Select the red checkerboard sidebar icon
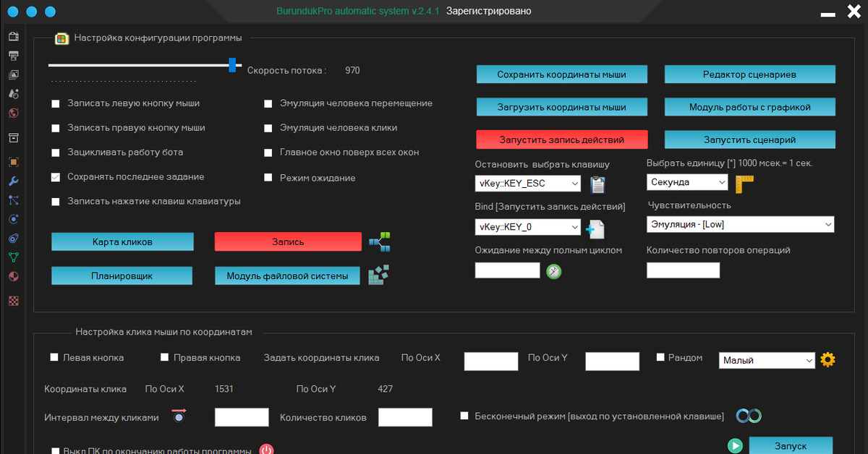Screen dimensions: 868x454 [x=13, y=301]
